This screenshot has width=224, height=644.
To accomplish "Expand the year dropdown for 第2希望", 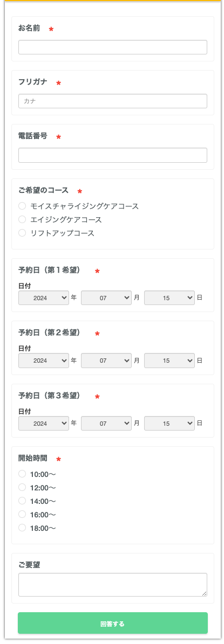I will pyautogui.click(x=44, y=361).
